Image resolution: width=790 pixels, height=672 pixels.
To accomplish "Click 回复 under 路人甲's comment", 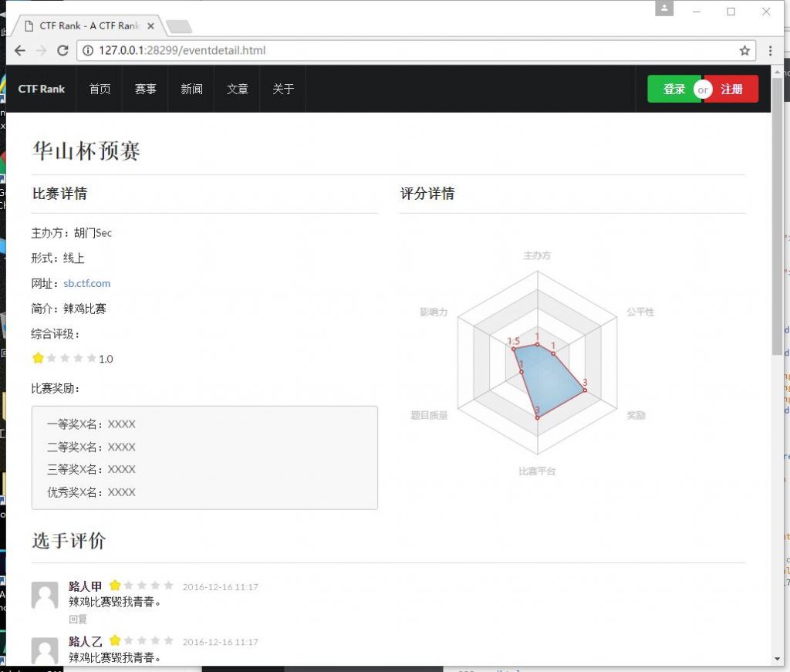I will coord(78,619).
